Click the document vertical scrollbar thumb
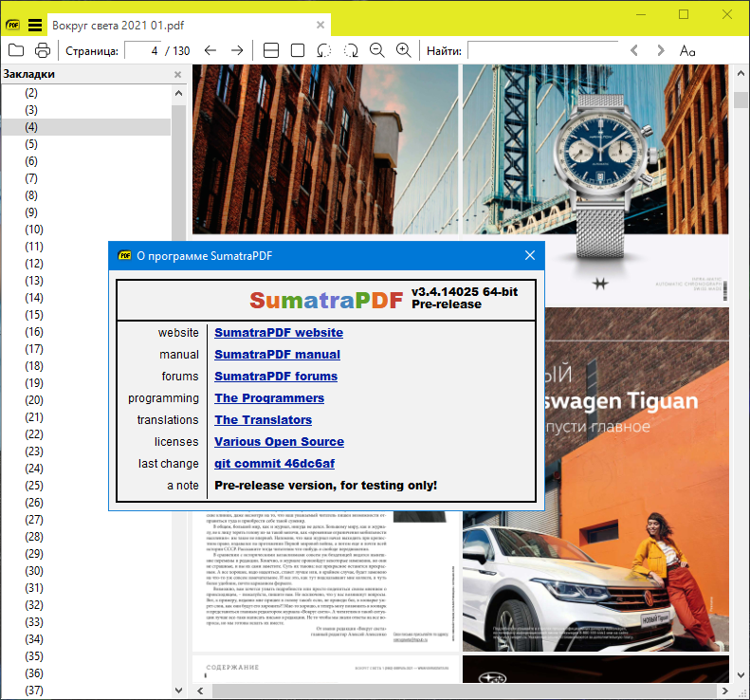The width and height of the screenshot is (750, 700). click(x=741, y=100)
